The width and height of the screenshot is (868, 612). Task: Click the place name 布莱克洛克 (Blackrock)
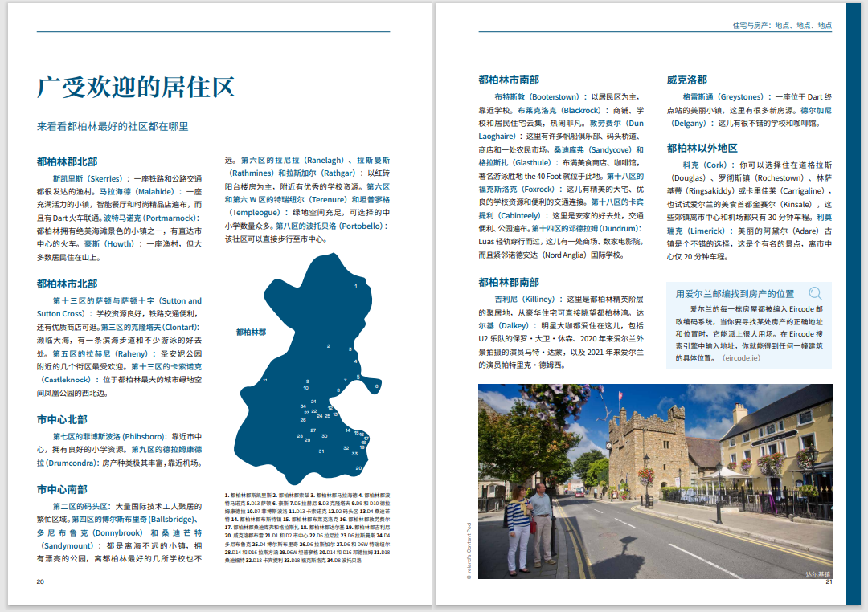click(x=561, y=110)
